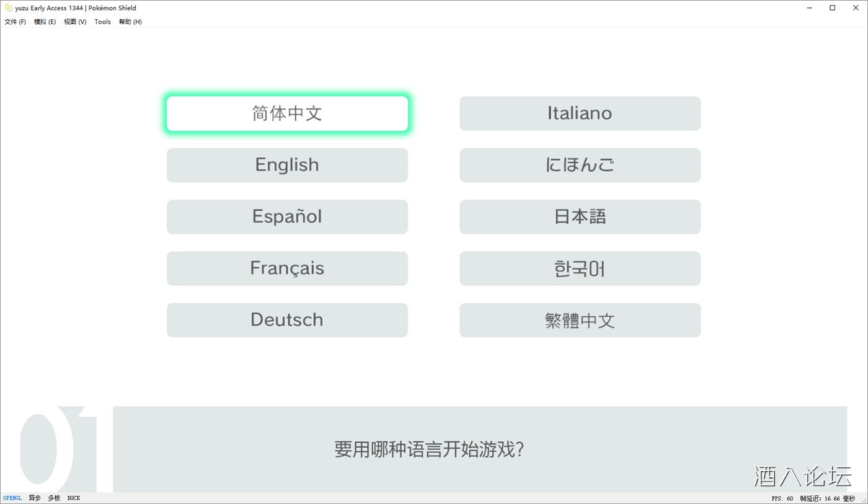Pick the Español language button
868x504 pixels.
(287, 216)
